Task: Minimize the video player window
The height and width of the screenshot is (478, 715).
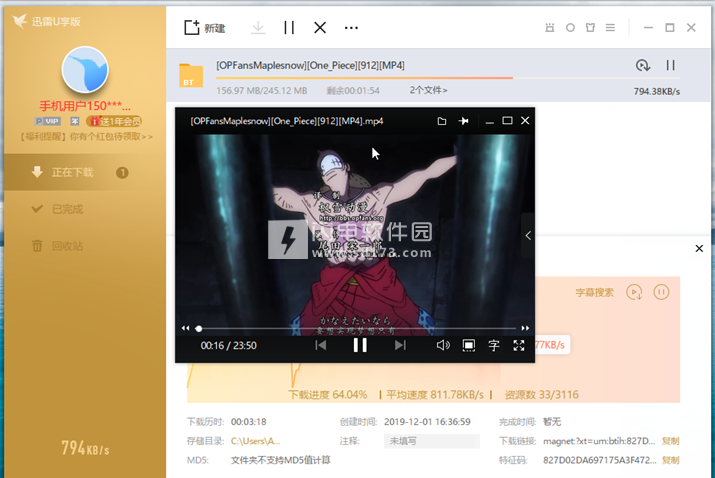Action: pyautogui.click(x=489, y=121)
